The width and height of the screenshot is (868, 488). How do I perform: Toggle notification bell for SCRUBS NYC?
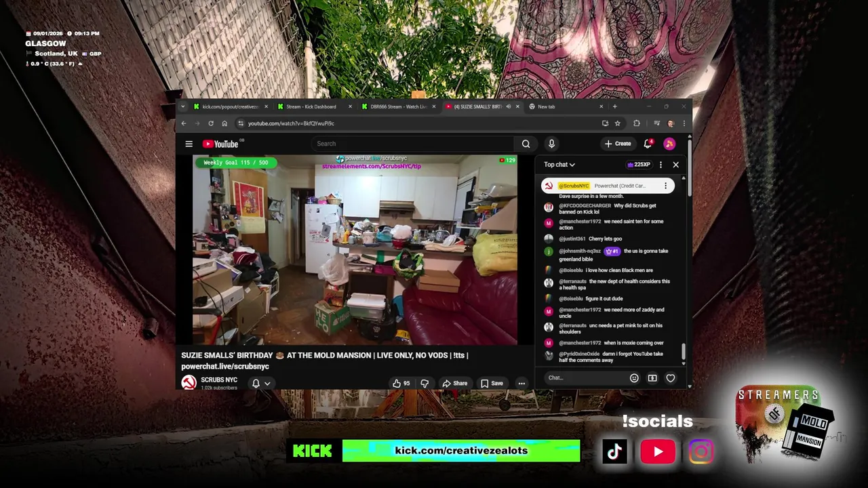[x=256, y=384]
